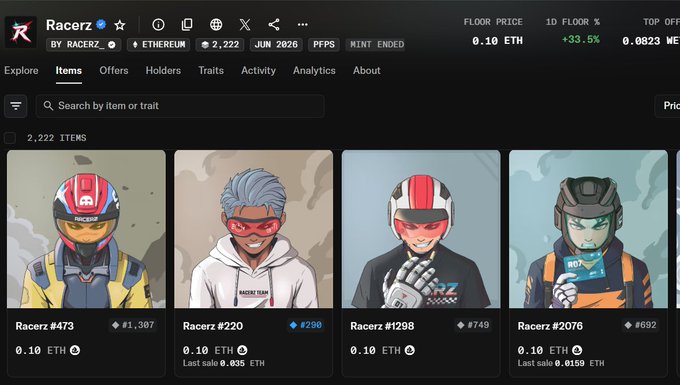Open the X (Twitter) profile icon
This screenshot has height=385, width=680.
[245, 24]
